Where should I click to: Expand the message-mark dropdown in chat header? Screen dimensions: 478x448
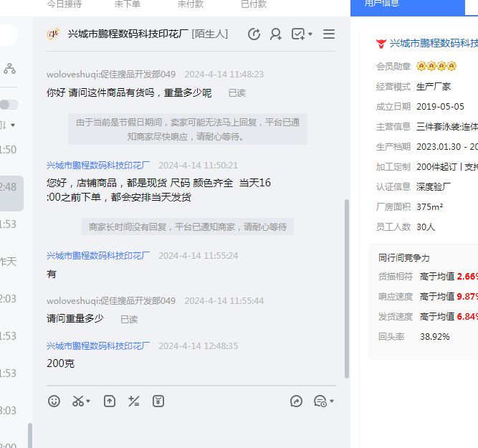click(310, 34)
